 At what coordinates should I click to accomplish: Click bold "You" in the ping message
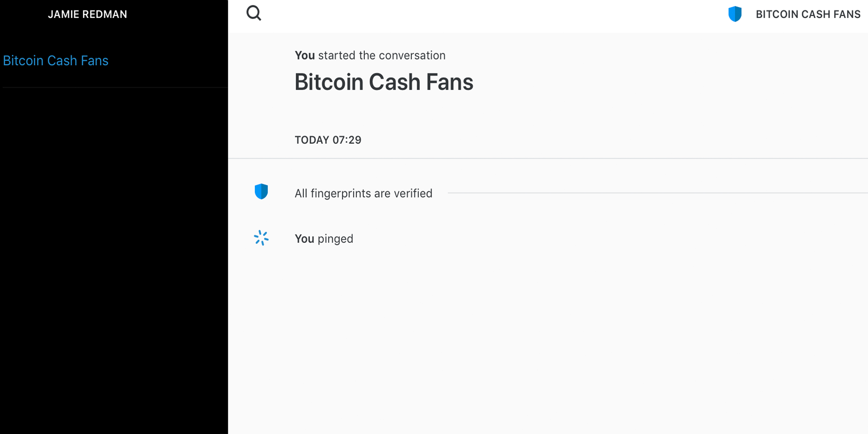(304, 239)
